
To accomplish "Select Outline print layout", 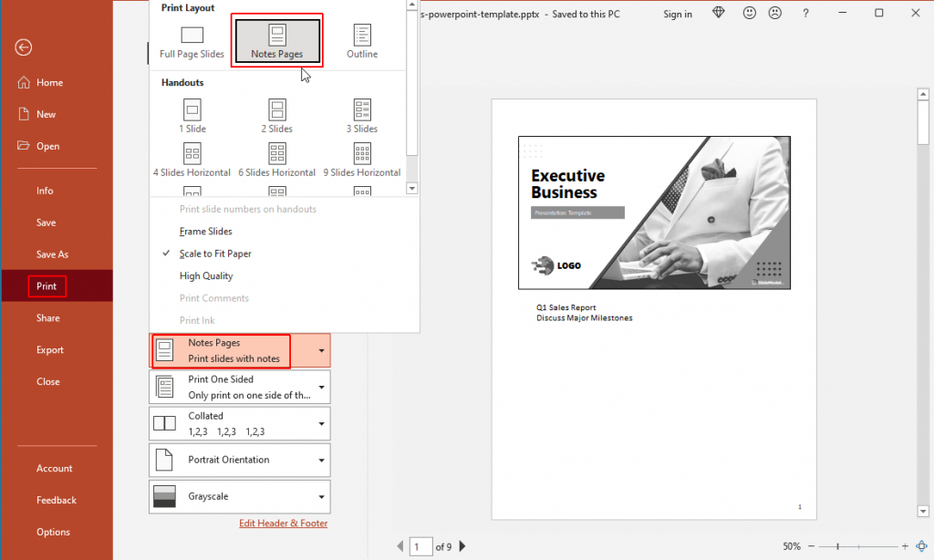I will [362, 42].
